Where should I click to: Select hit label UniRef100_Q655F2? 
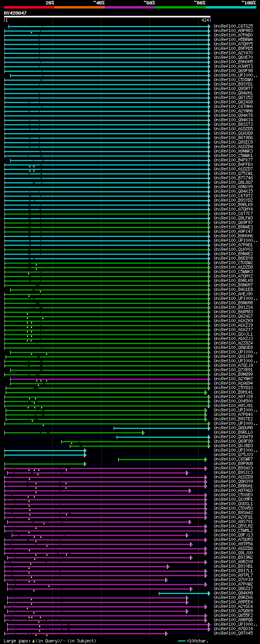[x=233, y=615]
